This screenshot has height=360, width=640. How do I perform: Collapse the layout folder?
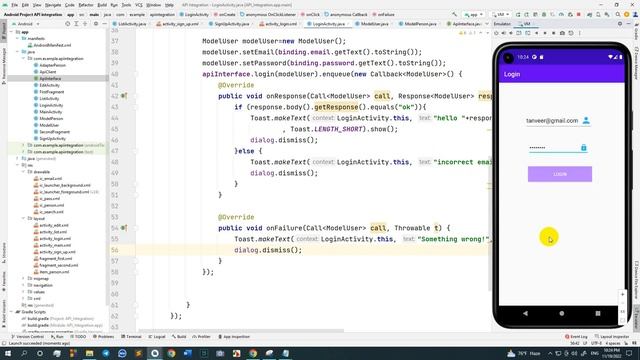pyautogui.click(x=23, y=218)
